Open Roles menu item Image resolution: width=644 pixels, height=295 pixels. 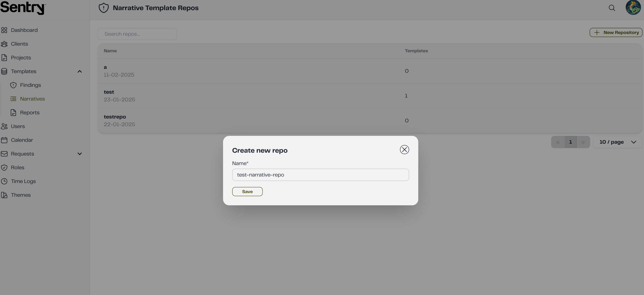(x=18, y=168)
